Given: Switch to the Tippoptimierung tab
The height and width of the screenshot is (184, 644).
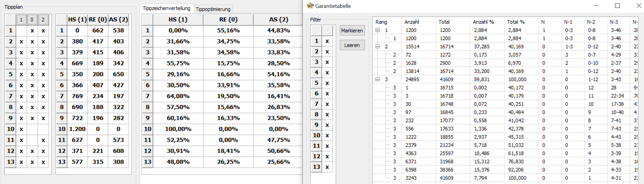Looking at the screenshot, I should point(213,9).
